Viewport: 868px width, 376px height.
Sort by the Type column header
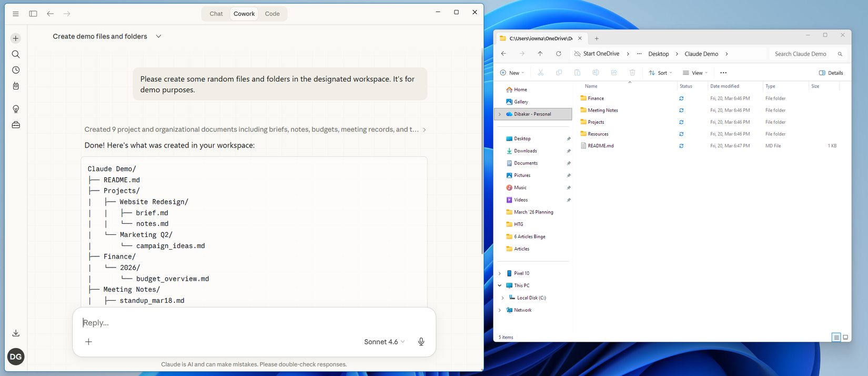(770, 86)
